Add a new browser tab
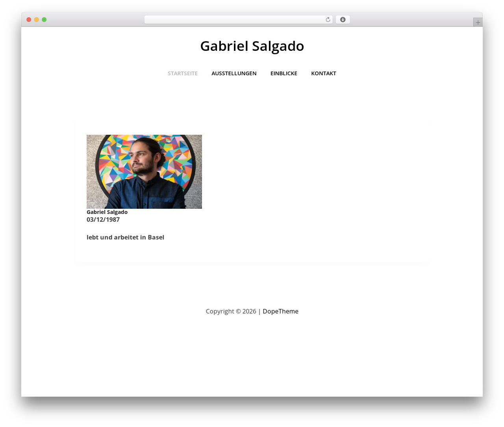 point(478,22)
